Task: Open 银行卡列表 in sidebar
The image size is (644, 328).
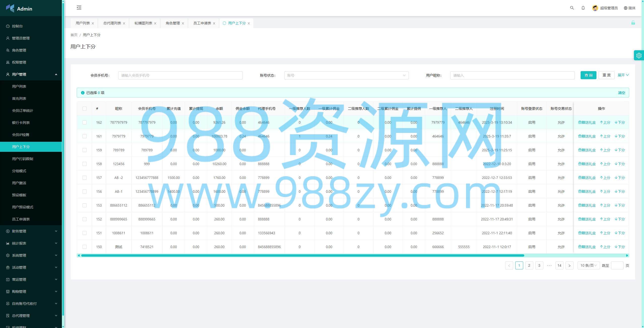Action: pyautogui.click(x=21, y=123)
